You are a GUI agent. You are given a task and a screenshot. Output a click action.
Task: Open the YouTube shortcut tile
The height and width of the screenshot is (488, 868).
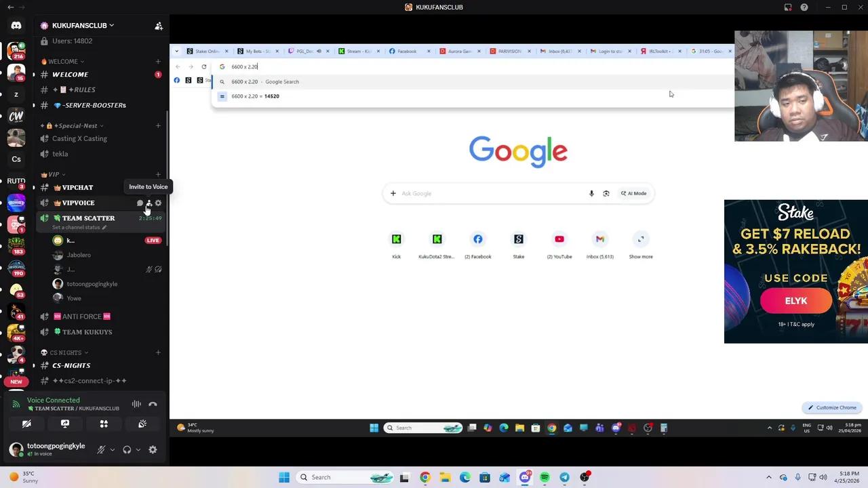tap(559, 245)
